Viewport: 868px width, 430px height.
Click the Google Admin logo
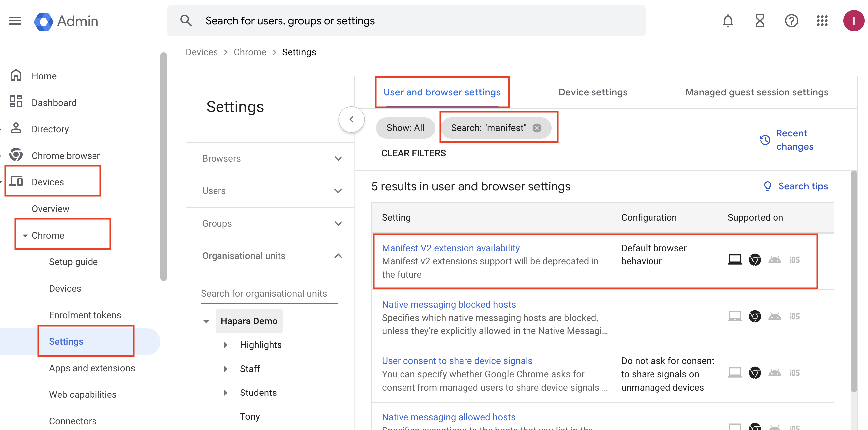(66, 21)
